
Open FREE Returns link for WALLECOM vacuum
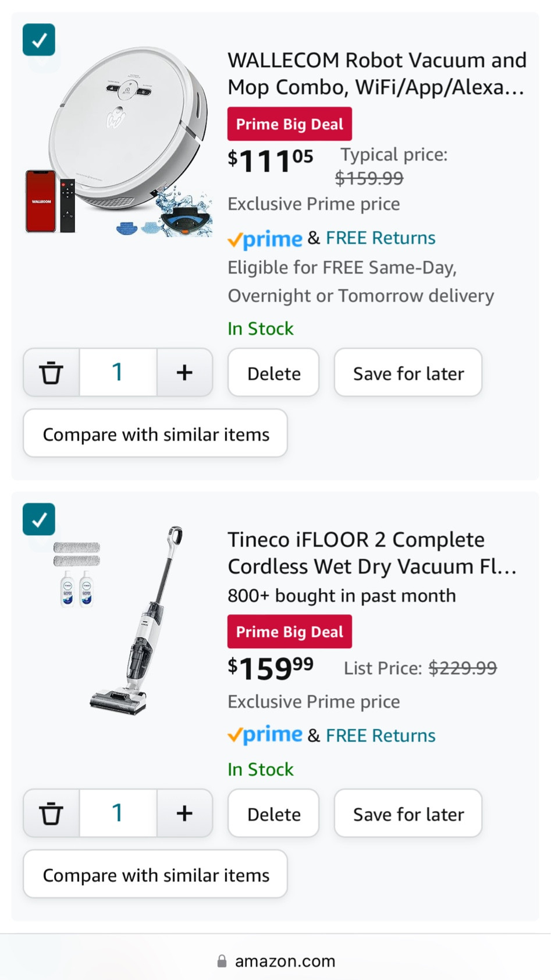click(381, 238)
